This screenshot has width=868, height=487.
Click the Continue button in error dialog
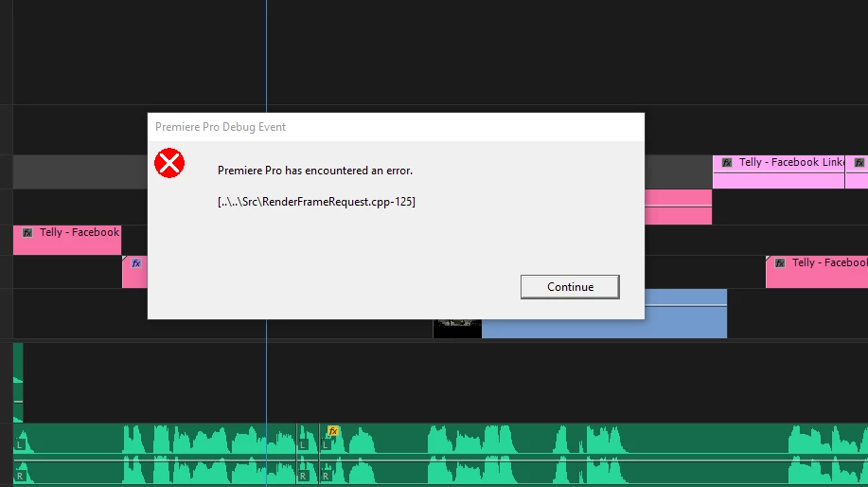pos(570,287)
